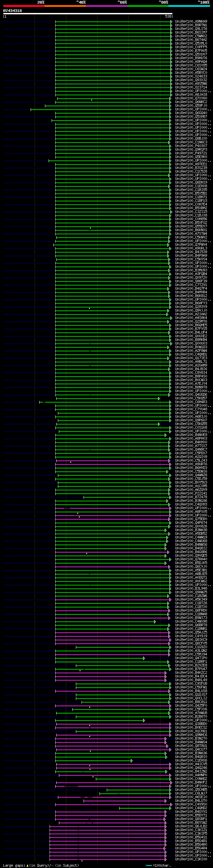
Task: Click purple alignment bar for UniRef100_C3KI00
Action: click(108, 859)
